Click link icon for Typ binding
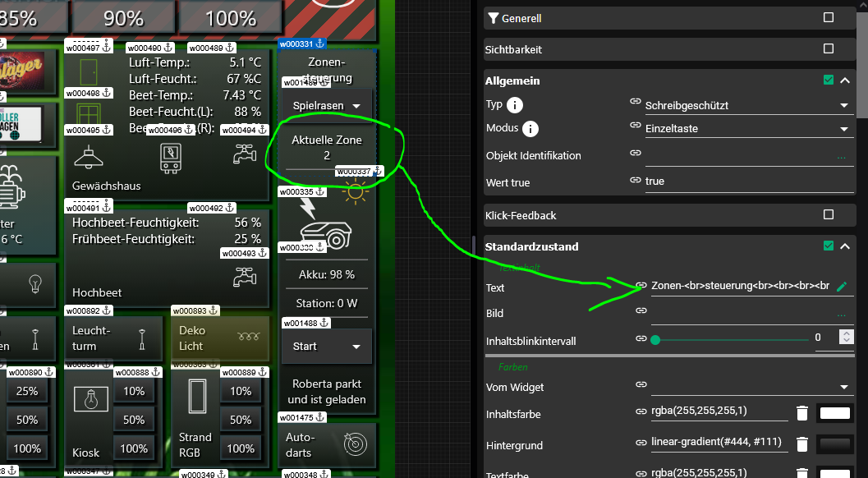The width and height of the screenshot is (868, 478). (636, 101)
